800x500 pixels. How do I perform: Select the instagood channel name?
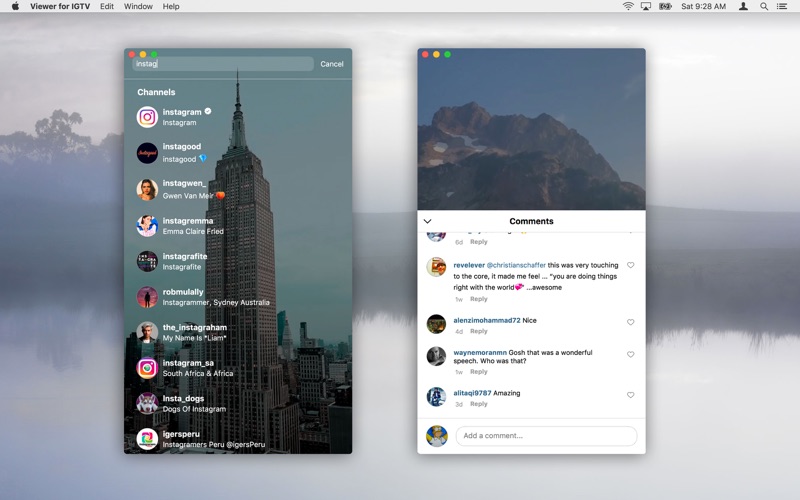point(182,146)
